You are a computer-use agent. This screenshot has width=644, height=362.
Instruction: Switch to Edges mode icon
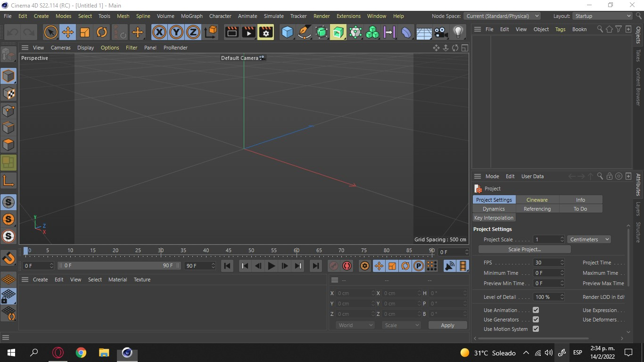(8, 128)
